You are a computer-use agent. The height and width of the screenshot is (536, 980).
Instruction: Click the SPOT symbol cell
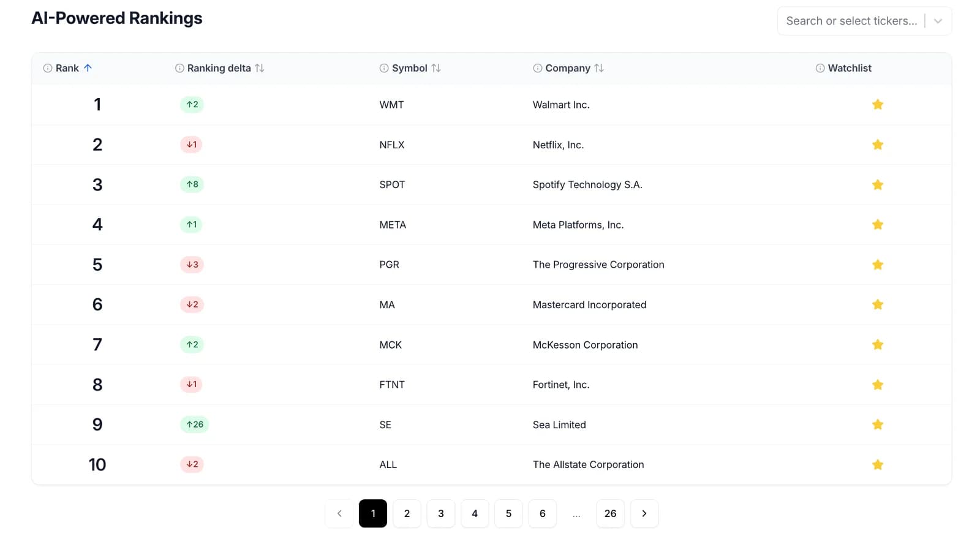(x=392, y=184)
